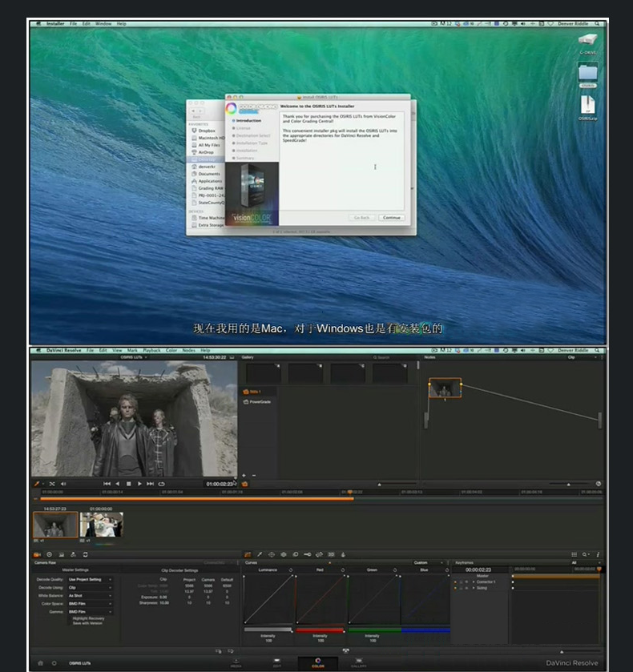Click the loop playback icon in viewer
633x672 pixels.
[161, 484]
